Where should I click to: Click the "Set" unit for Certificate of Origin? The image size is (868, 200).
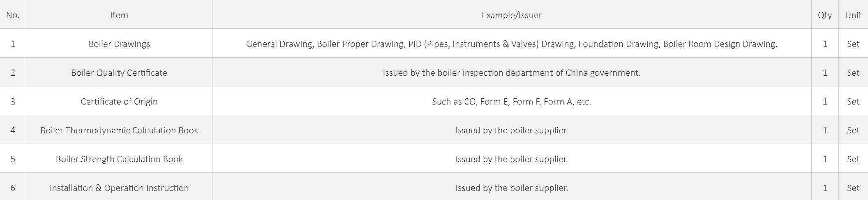pyautogui.click(x=853, y=102)
